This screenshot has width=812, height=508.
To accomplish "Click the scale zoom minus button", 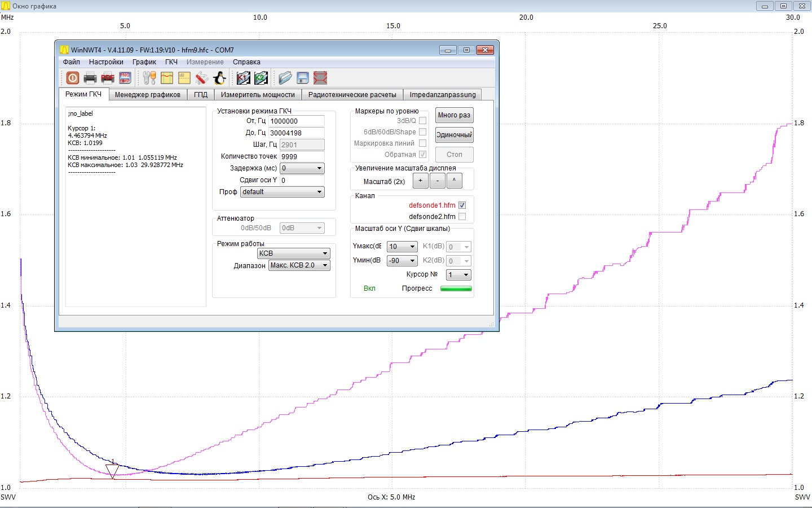I will [x=437, y=181].
